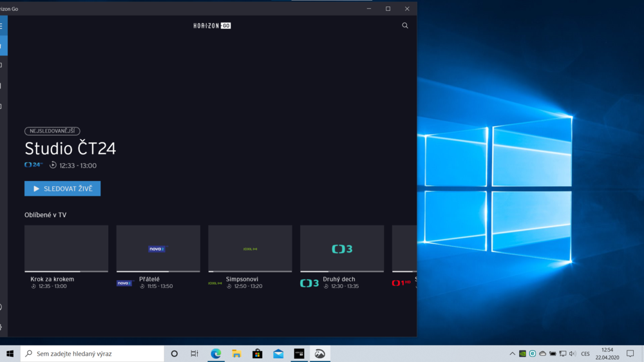Open the CES keyboard language selector
644x362 pixels.
[x=585, y=354]
